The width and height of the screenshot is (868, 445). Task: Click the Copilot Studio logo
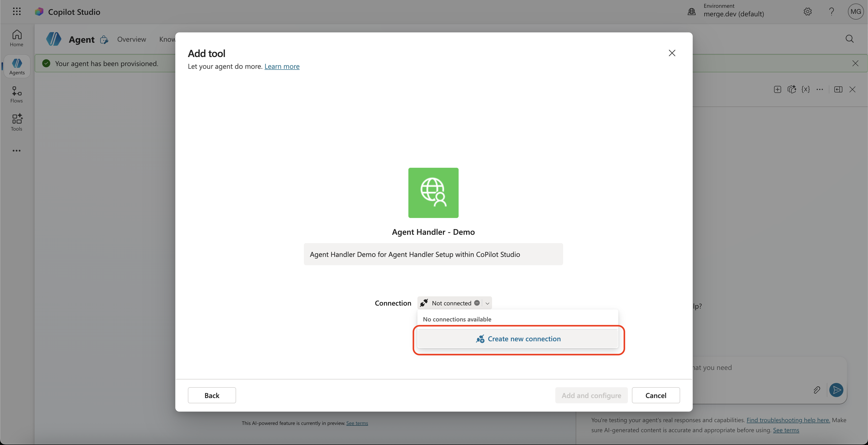(x=39, y=12)
